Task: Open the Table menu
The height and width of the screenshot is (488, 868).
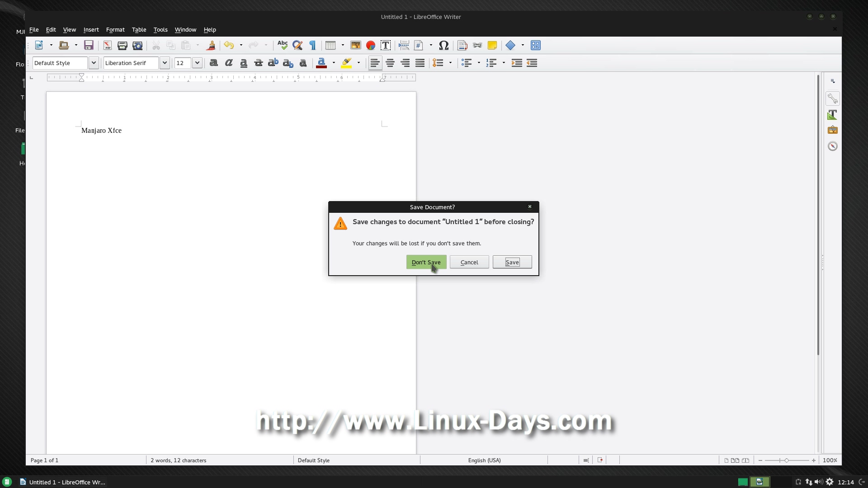Action: [139, 30]
